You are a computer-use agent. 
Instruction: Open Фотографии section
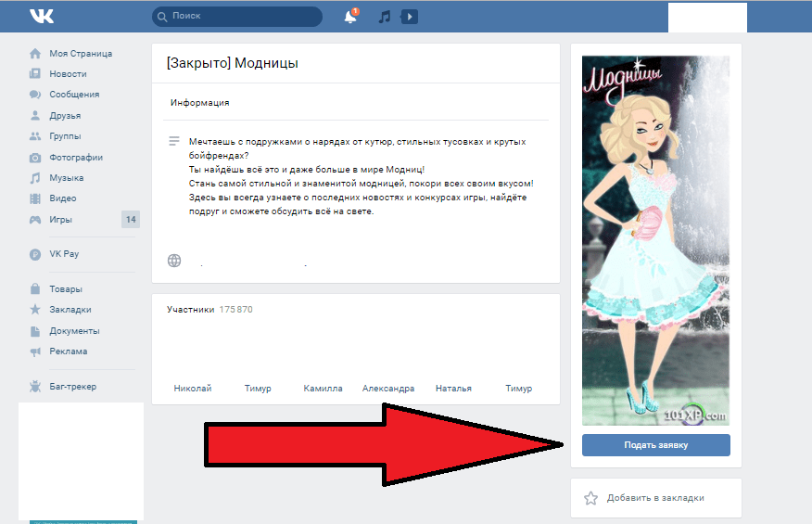(76, 157)
